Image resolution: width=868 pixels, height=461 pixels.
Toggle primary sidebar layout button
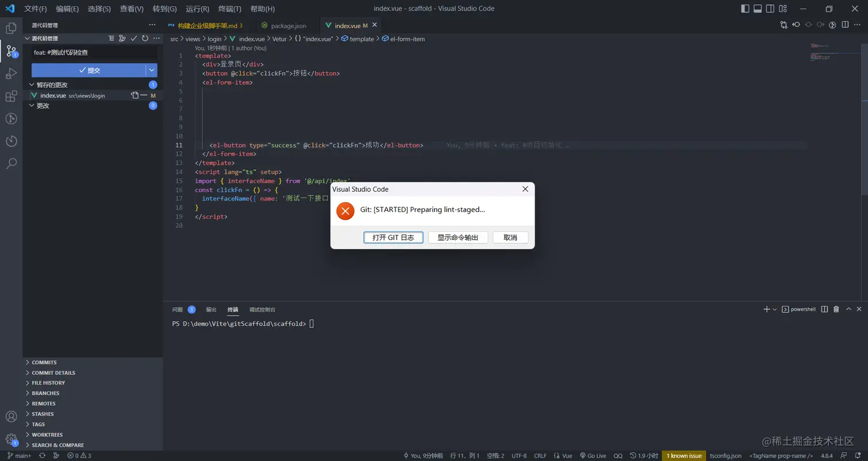(745, 9)
